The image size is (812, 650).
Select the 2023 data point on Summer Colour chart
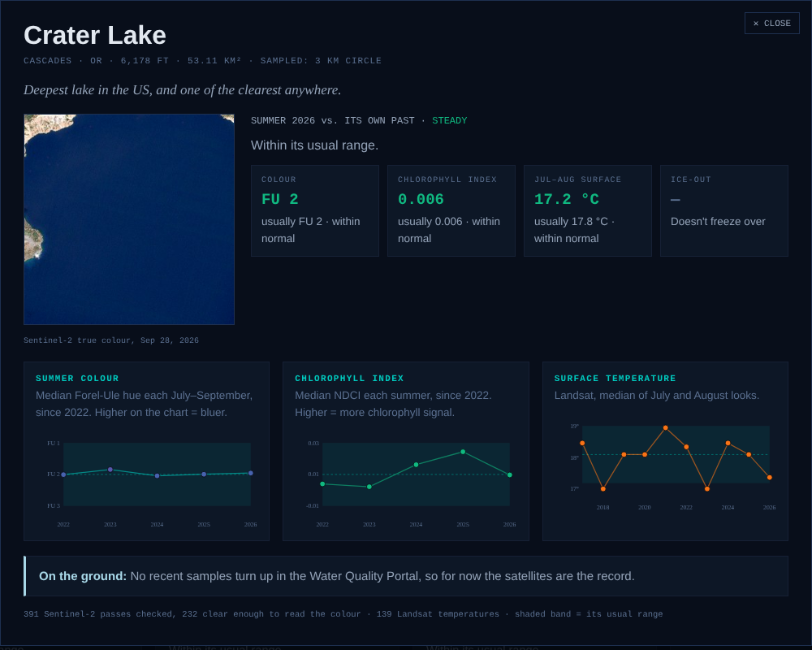point(110,470)
